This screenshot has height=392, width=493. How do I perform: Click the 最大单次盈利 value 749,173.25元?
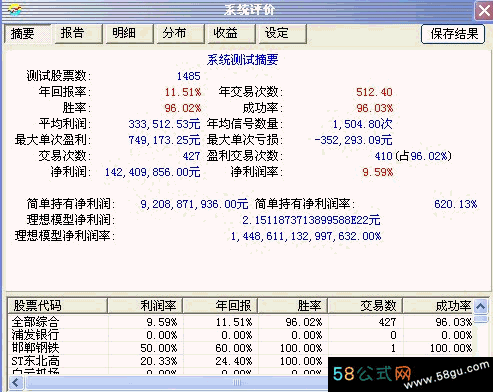pyautogui.click(x=164, y=140)
